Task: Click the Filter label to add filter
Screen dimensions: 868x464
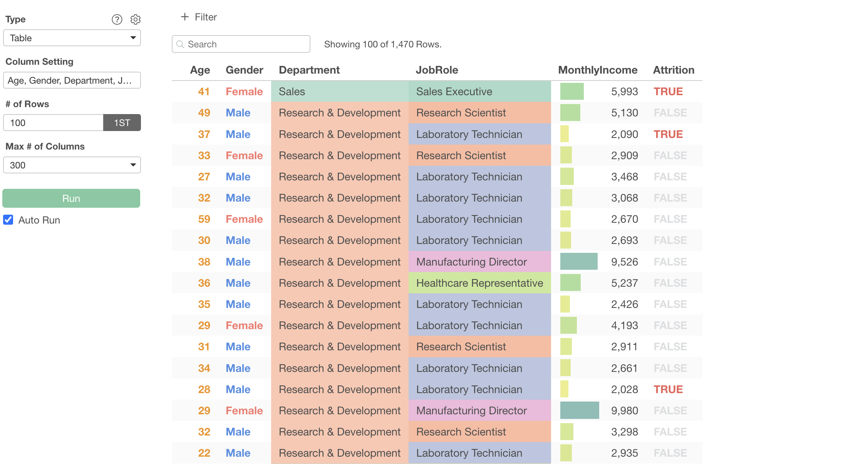Action: click(x=206, y=17)
